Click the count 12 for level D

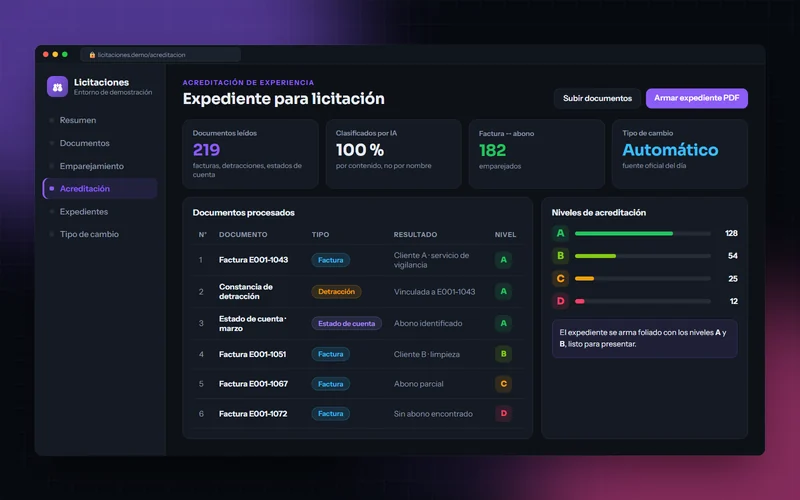(733, 301)
